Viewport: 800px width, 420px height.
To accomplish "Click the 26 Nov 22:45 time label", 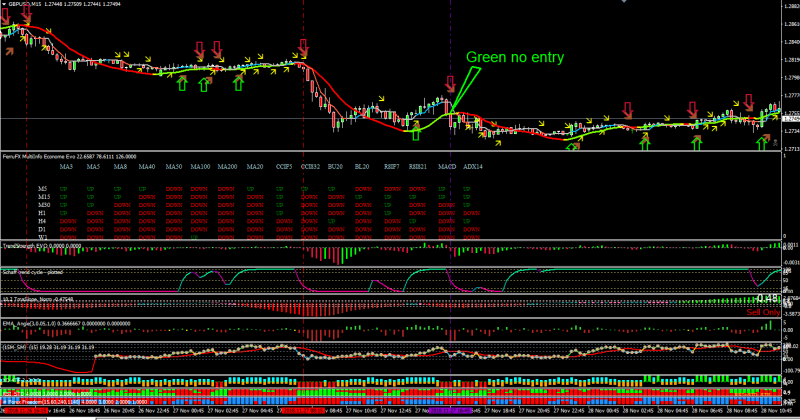I will 154,410.
